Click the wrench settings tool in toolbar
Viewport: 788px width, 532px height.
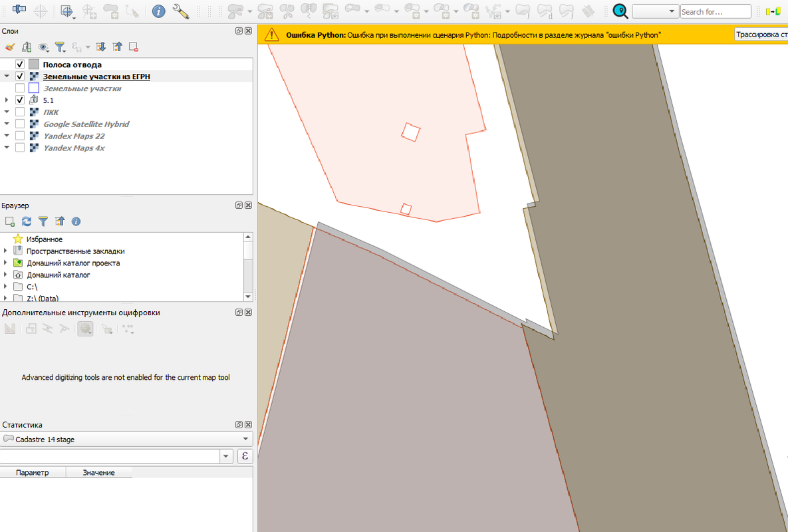(180, 11)
